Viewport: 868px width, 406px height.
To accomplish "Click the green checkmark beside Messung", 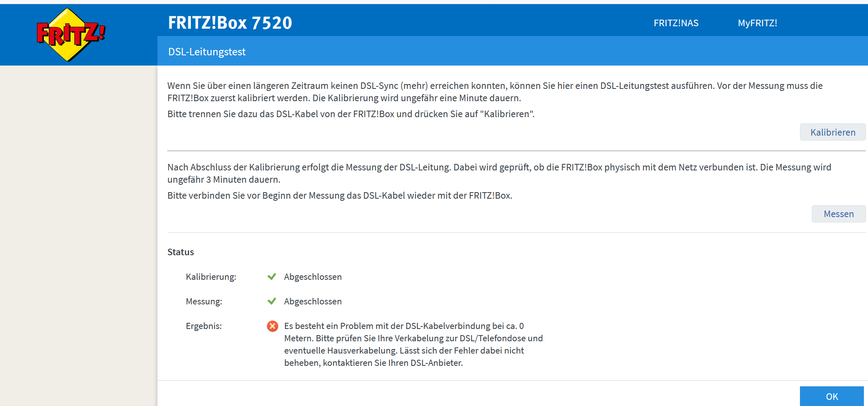I will click(x=271, y=301).
